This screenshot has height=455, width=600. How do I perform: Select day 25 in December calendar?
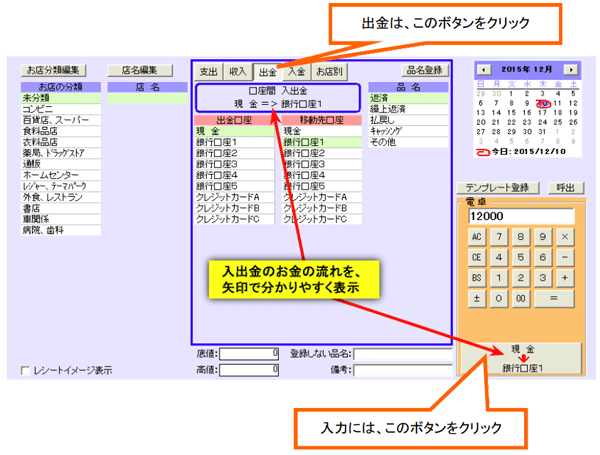(x=558, y=122)
